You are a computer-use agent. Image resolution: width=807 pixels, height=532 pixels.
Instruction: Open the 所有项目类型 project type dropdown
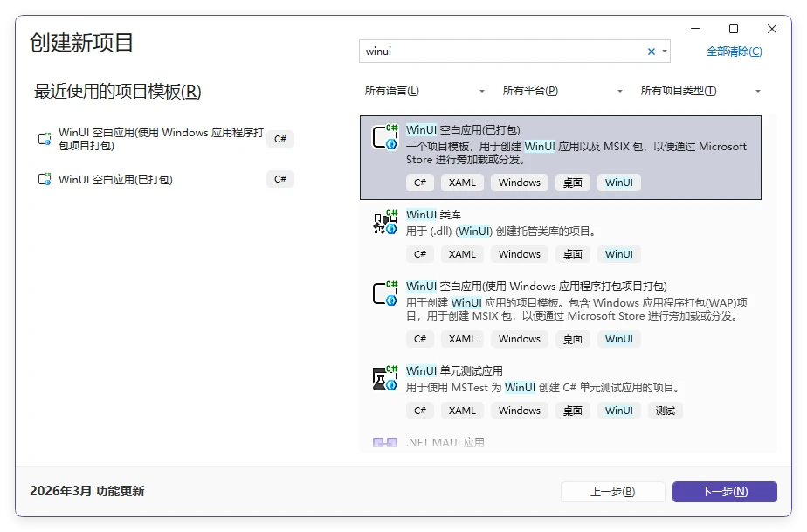(x=700, y=91)
